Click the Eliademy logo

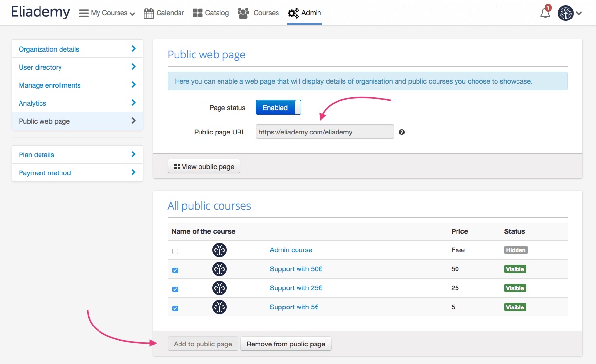point(40,12)
